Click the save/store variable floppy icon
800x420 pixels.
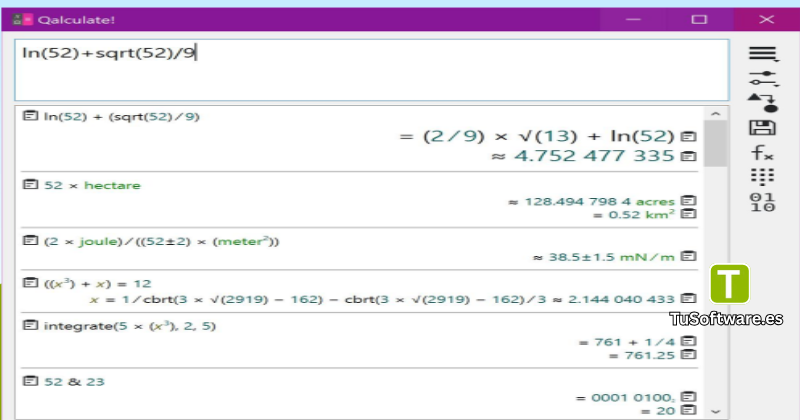point(763,128)
